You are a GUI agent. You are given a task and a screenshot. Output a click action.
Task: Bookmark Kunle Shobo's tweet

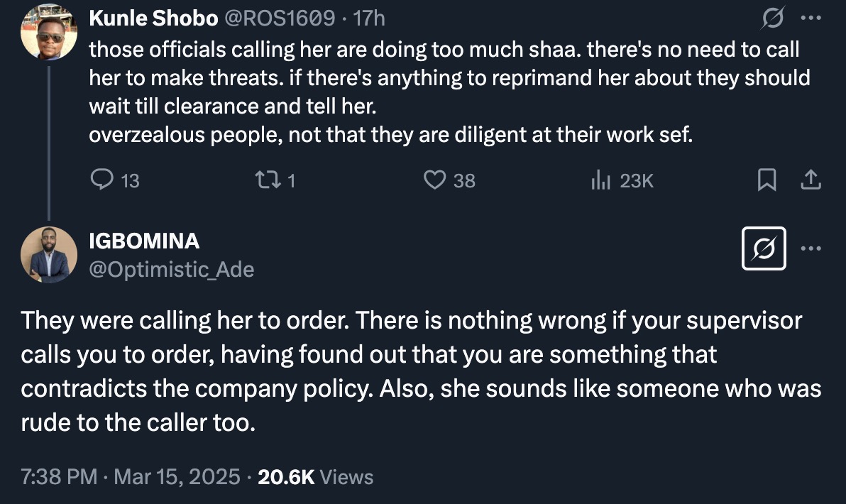coord(766,181)
